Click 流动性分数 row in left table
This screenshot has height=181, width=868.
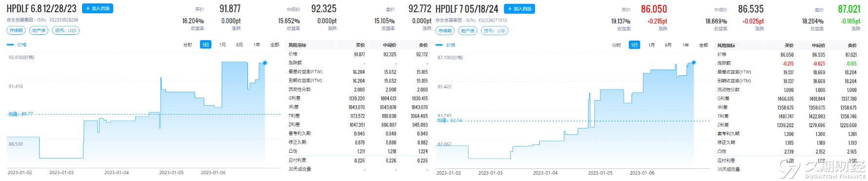358,90
